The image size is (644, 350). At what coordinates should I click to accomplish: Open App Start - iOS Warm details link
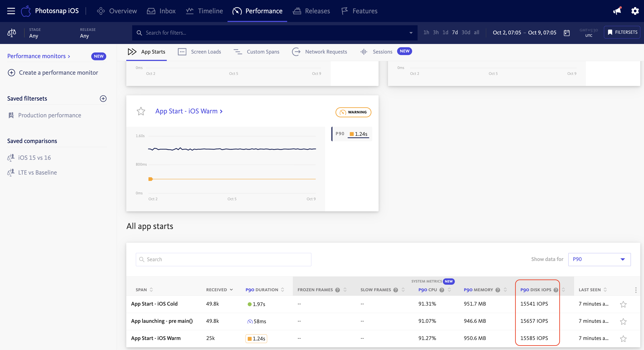(189, 111)
